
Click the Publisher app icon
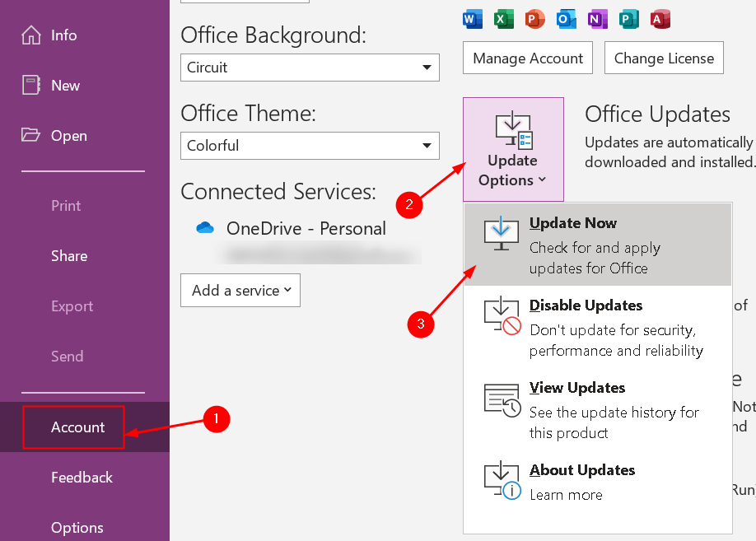click(x=628, y=18)
